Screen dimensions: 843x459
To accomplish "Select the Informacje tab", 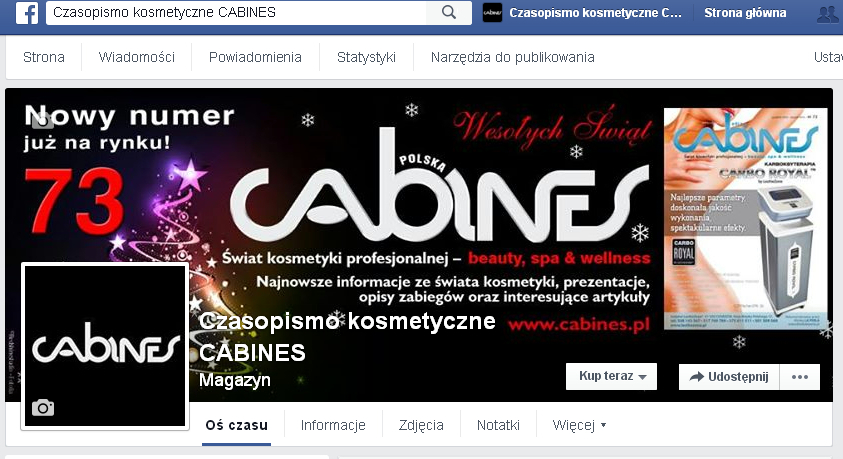I will click(333, 425).
